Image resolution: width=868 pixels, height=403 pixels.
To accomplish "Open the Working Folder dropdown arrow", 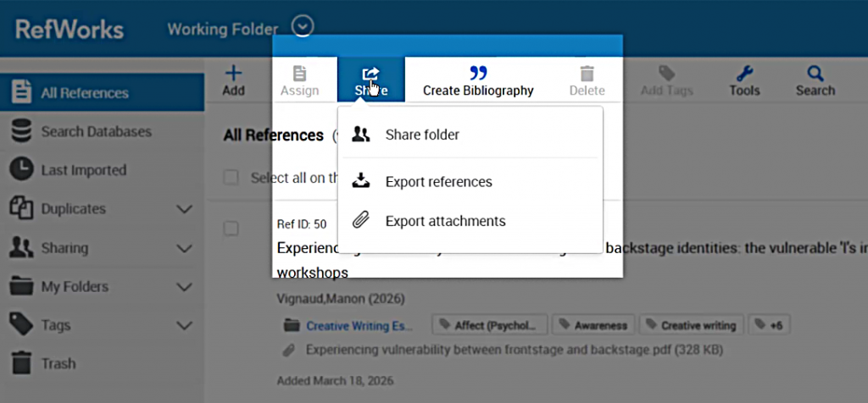I will [303, 27].
